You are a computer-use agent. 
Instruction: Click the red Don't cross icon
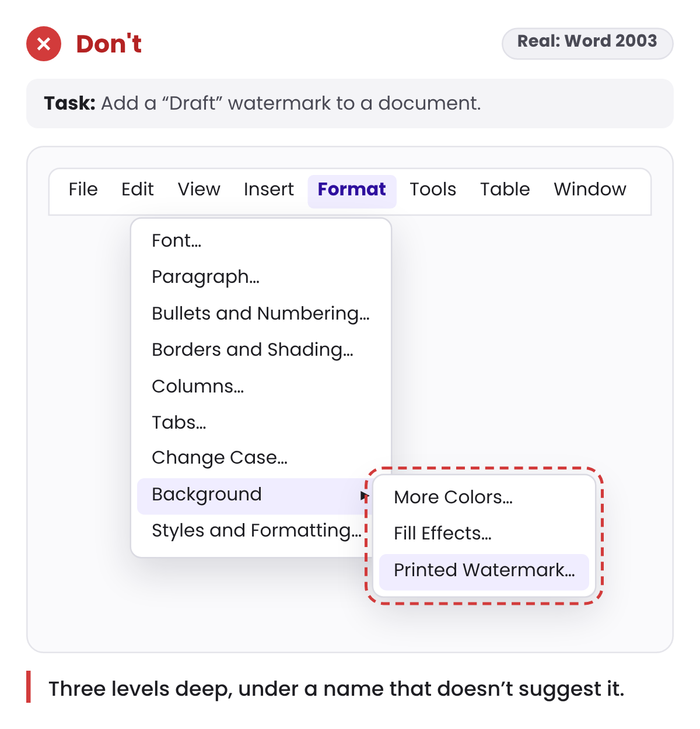(x=44, y=44)
